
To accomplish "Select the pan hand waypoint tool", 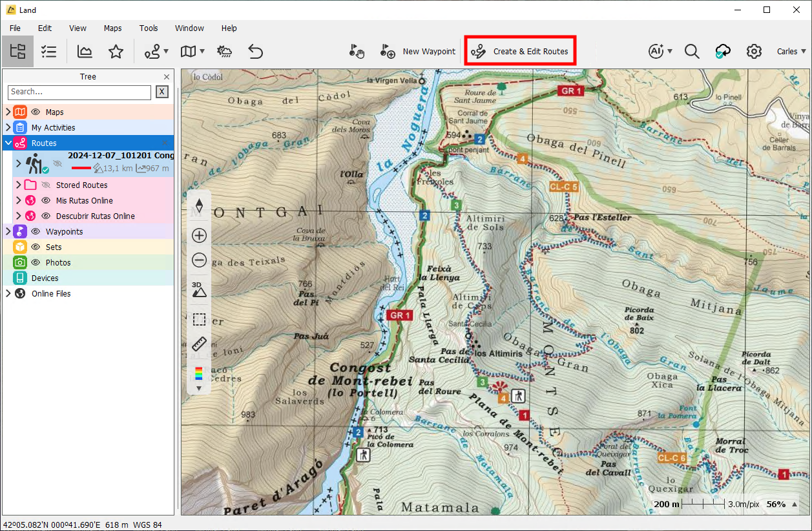I will pyautogui.click(x=357, y=52).
